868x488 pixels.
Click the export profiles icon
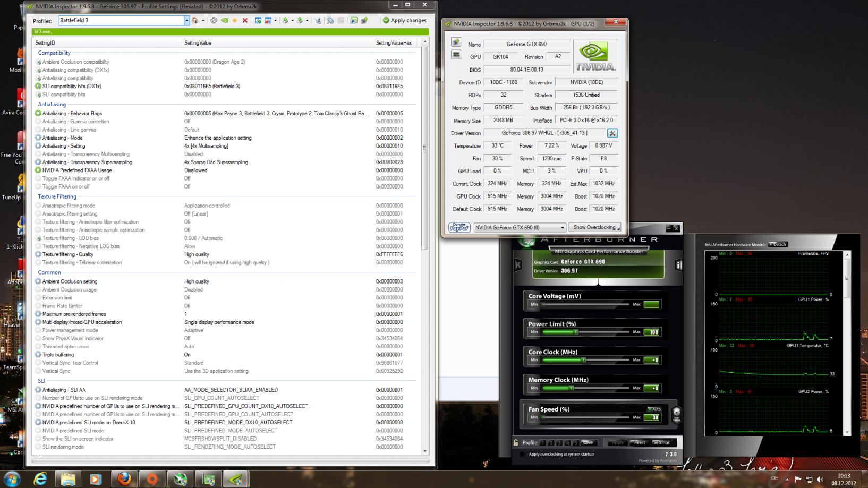pos(285,21)
